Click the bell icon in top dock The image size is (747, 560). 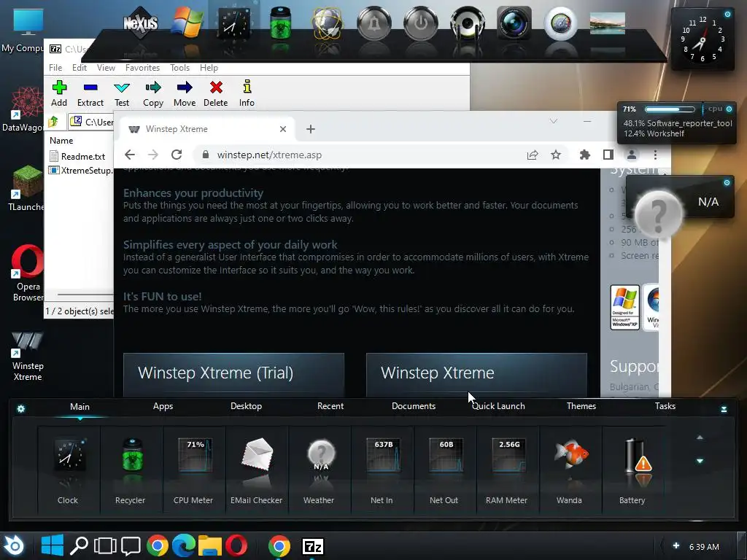(374, 23)
